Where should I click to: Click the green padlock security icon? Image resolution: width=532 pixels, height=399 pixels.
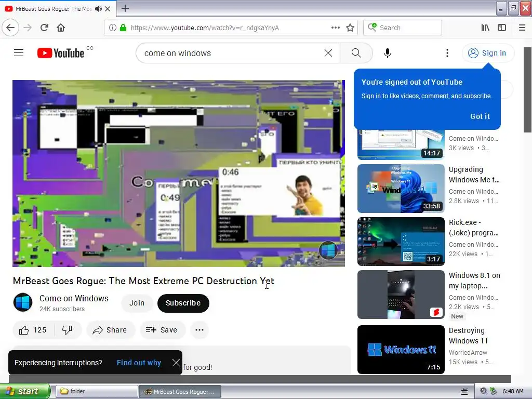pos(123,28)
